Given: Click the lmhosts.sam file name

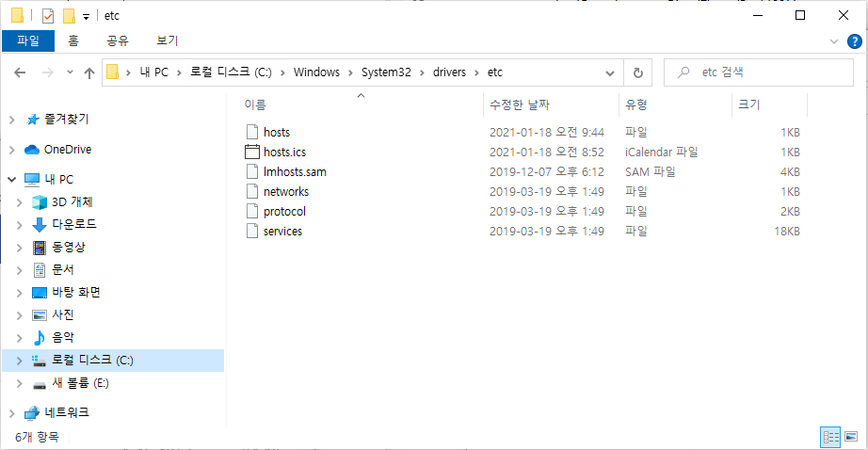Looking at the screenshot, I should 295,172.
